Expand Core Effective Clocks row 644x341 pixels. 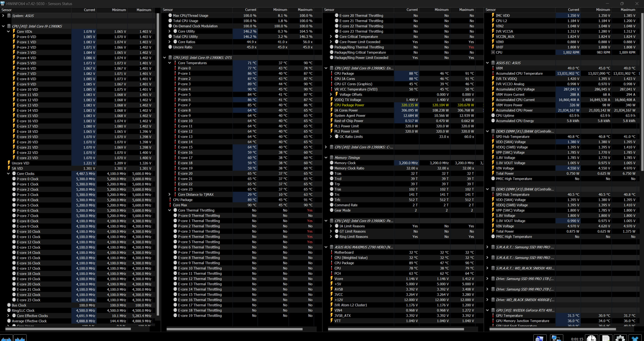[8, 316]
